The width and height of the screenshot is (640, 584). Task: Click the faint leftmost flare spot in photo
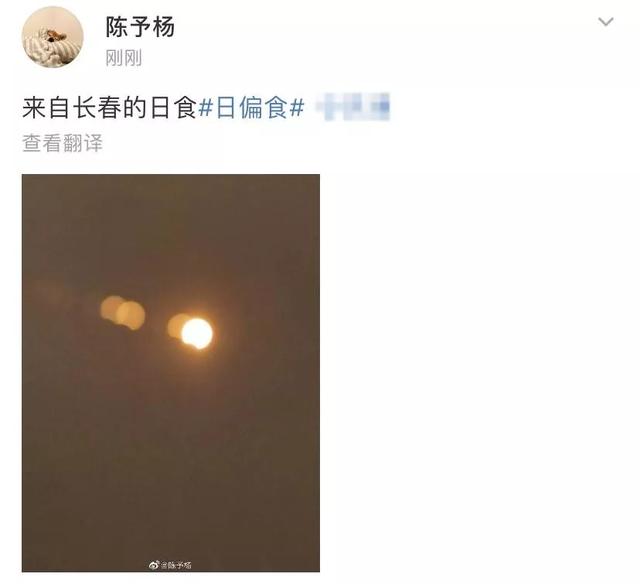[48, 291]
